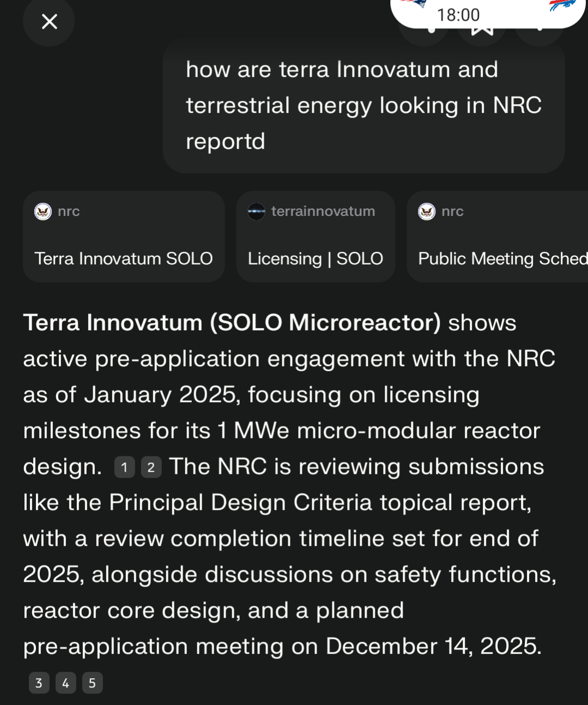Image resolution: width=588 pixels, height=705 pixels.
Task: Click NRC seal favicon on first source card
Action: (x=43, y=212)
